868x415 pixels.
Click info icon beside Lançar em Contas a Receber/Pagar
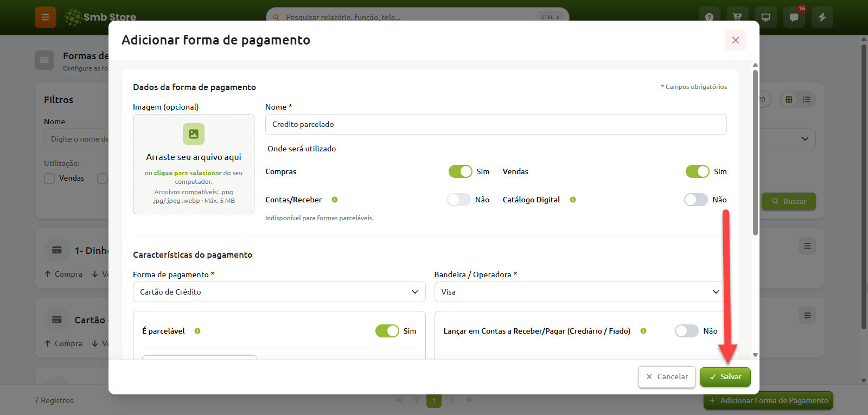[643, 331]
